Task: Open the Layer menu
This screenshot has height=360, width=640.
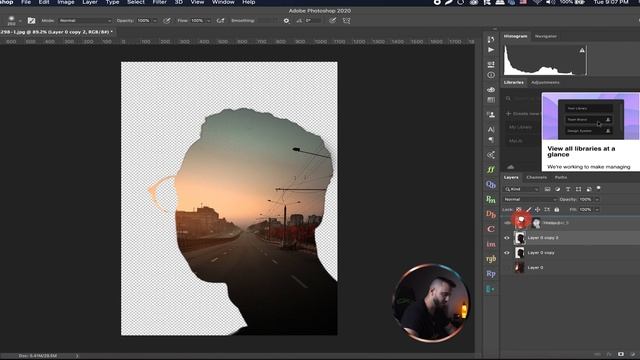Action: coord(90,2)
